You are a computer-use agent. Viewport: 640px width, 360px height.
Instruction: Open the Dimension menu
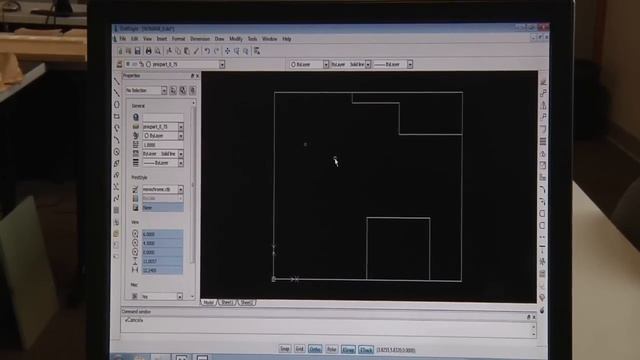coord(200,39)
